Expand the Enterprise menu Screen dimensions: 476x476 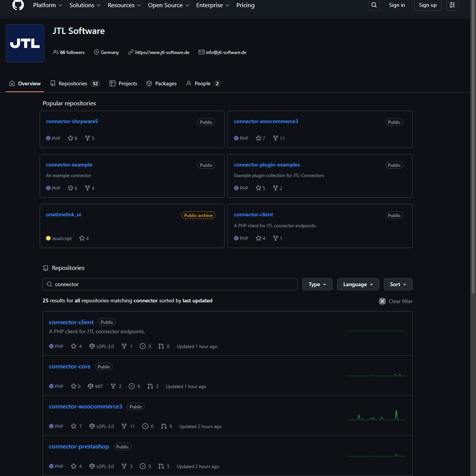coord(213,5)
